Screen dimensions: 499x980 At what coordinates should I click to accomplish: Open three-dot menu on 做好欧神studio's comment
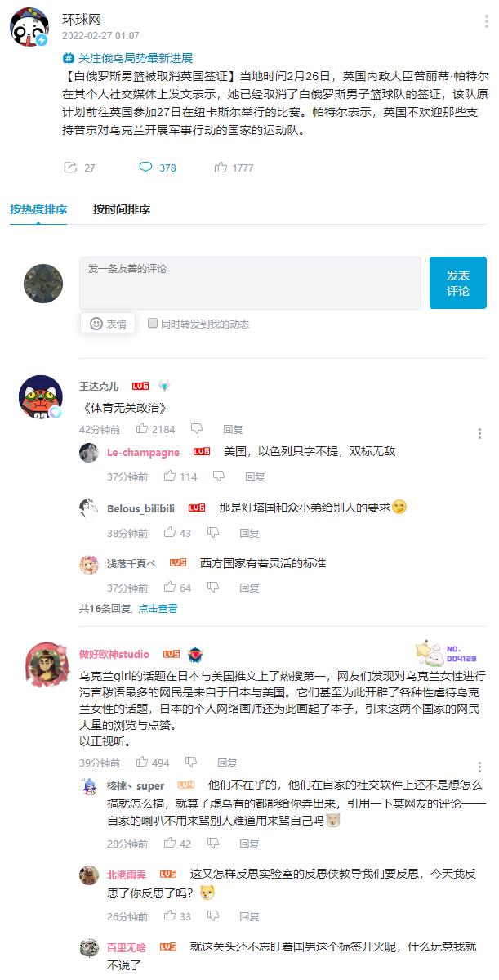pyautogui.click(x=479, y=767)
